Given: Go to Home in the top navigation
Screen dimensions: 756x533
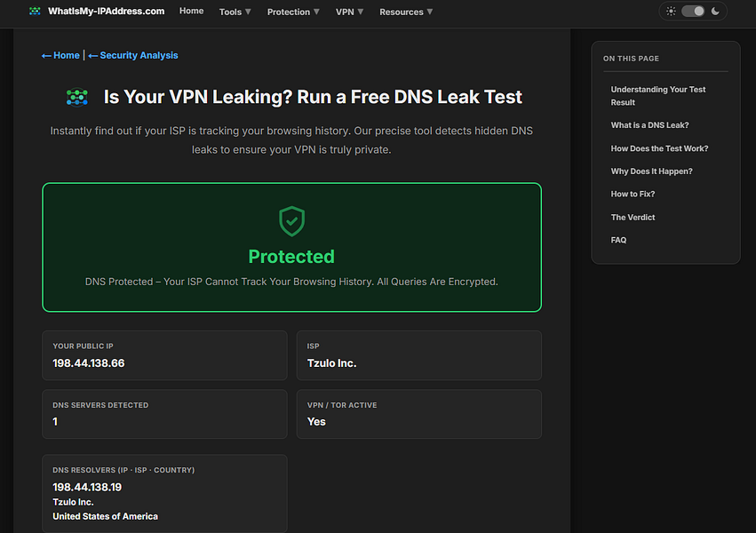Looking at the screenshot, I should (x=191, y=11).
